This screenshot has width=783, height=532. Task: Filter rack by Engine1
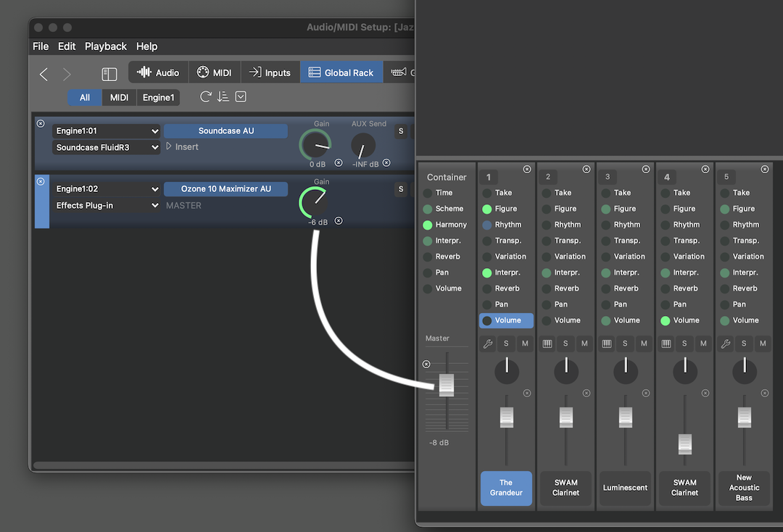[x=158, y=97]
